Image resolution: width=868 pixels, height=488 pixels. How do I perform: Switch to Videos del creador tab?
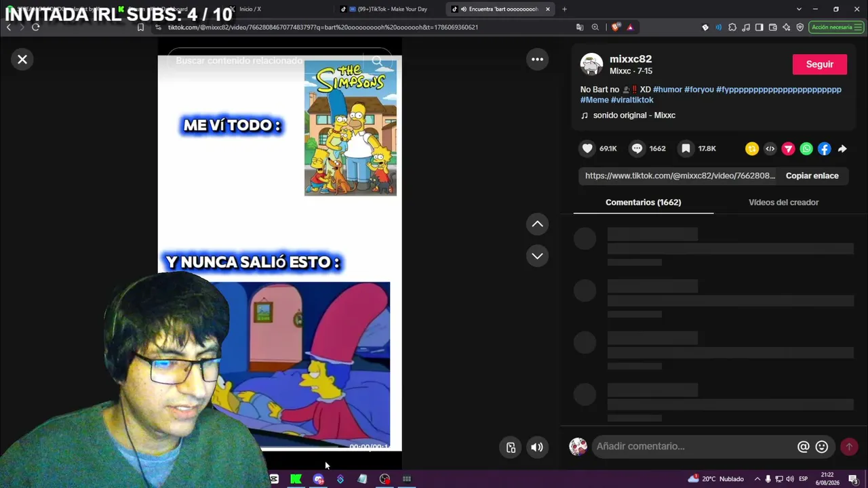pyautogui.click(x=783, y=202)
